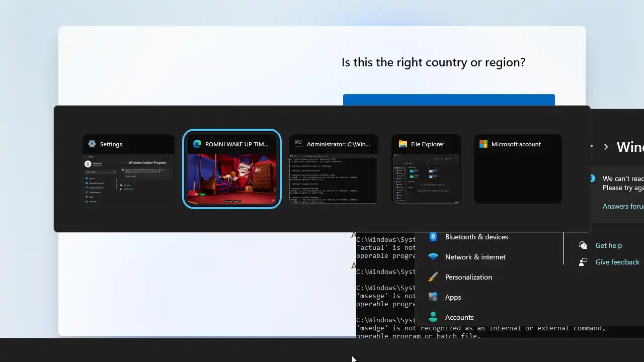Click the Give feedback person icon
Image resolution: width=644 pixels, height=362 pixels.
click(583, 262)
